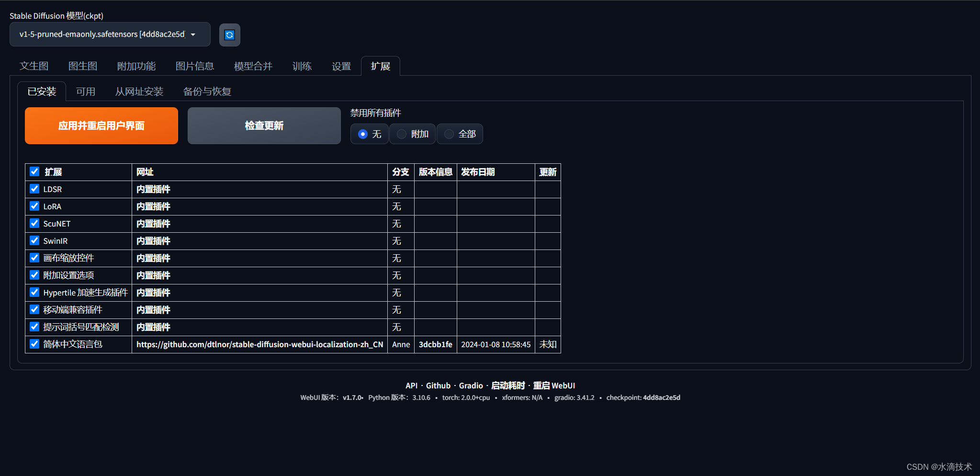980x476 pixels.
Task: Click the 更新 column header
Action: tap(548, 172)
